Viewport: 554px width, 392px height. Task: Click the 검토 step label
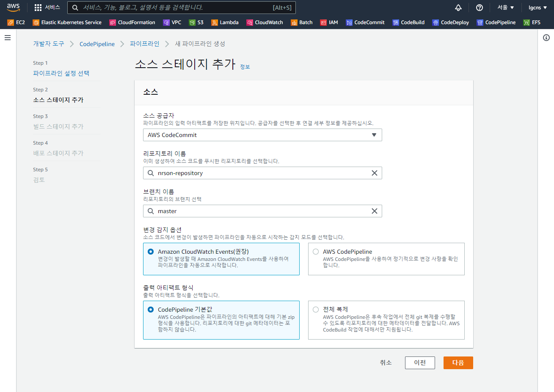(x=39, y=180)
